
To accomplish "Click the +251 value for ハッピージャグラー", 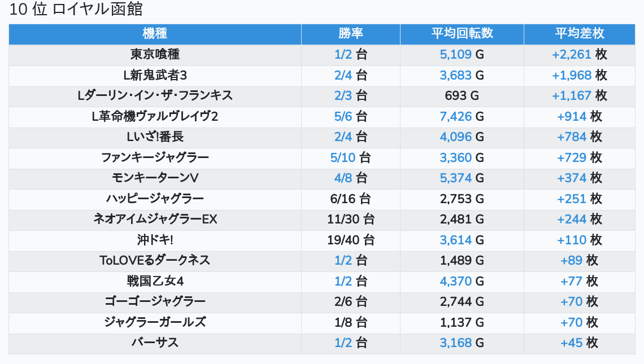I will click(x=572, y=199).
